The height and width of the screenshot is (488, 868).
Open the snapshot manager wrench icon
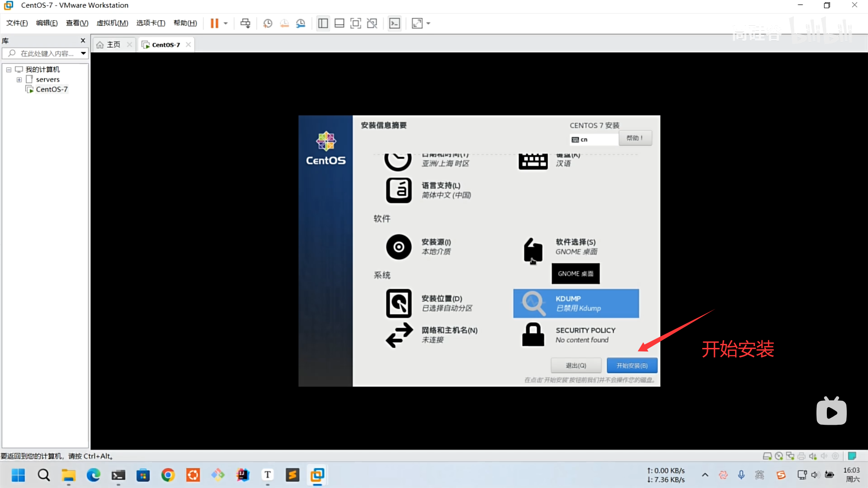click(301, 23)
